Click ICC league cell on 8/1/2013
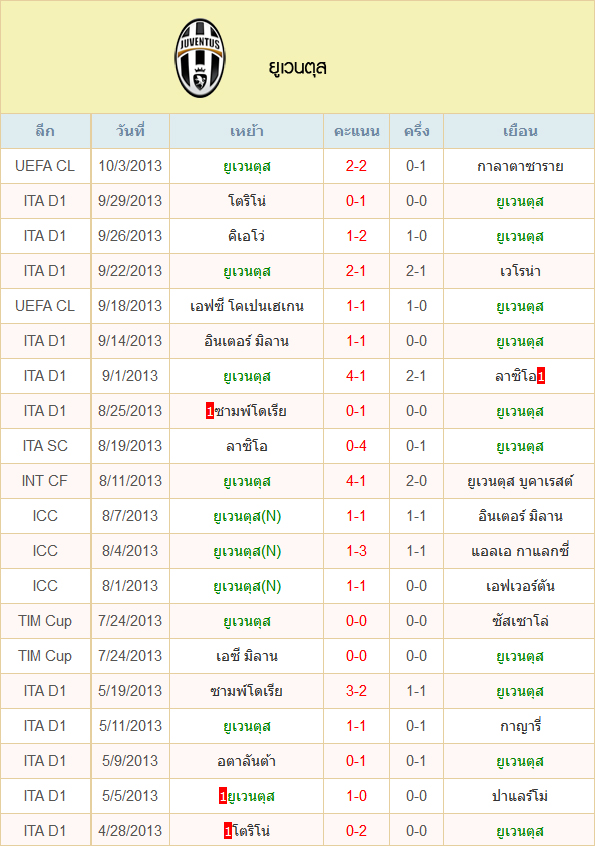The width and height of the screenshot is (595, 846). pyautogui.click(x=45, y=586)
